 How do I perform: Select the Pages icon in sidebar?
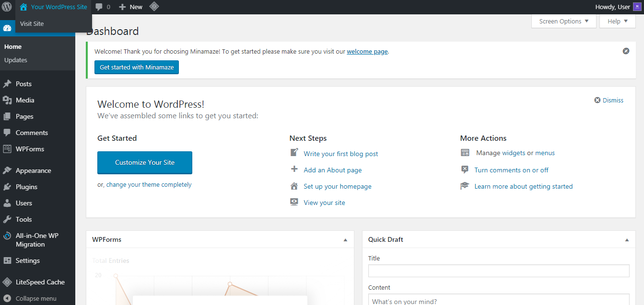click(x=8, y=116)
